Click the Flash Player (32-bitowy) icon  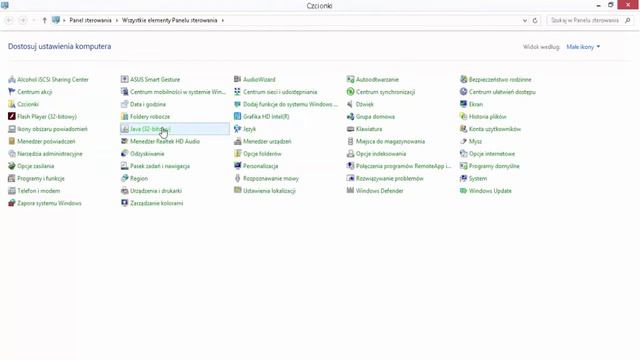[11, 116]
